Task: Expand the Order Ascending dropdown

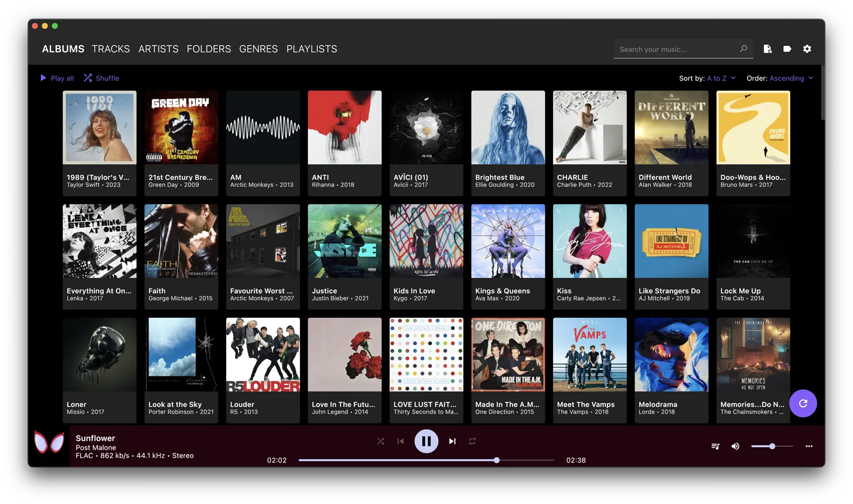Action: click(791, 78)
